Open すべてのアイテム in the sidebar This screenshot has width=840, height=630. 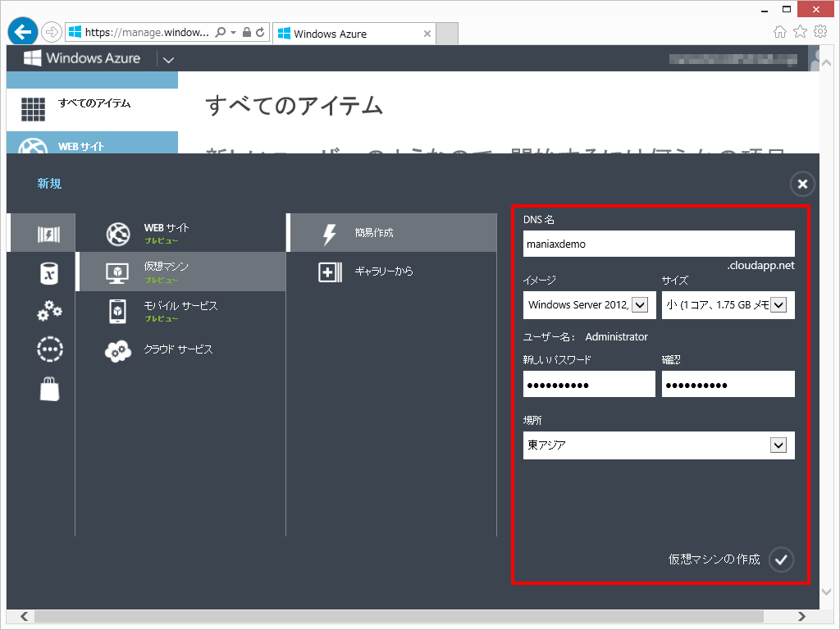click(x=92, y=109)
